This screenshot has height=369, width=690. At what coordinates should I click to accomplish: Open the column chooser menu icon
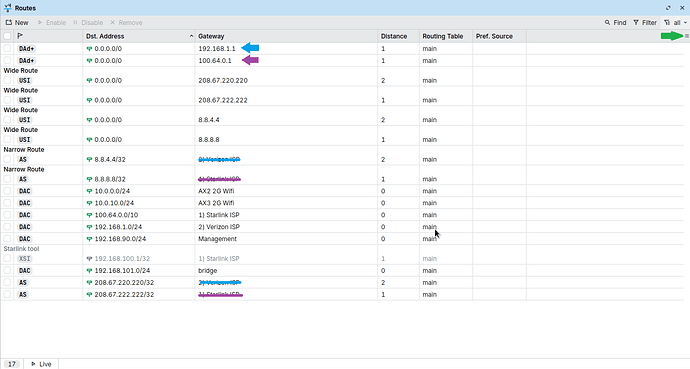pos(686,36)
